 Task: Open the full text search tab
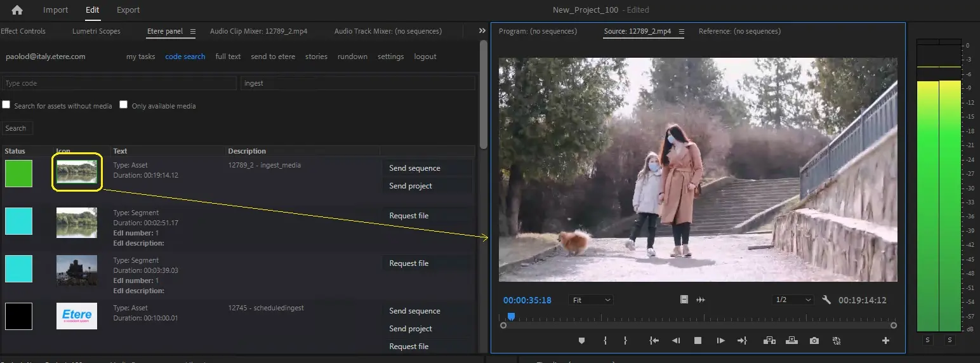228,56
